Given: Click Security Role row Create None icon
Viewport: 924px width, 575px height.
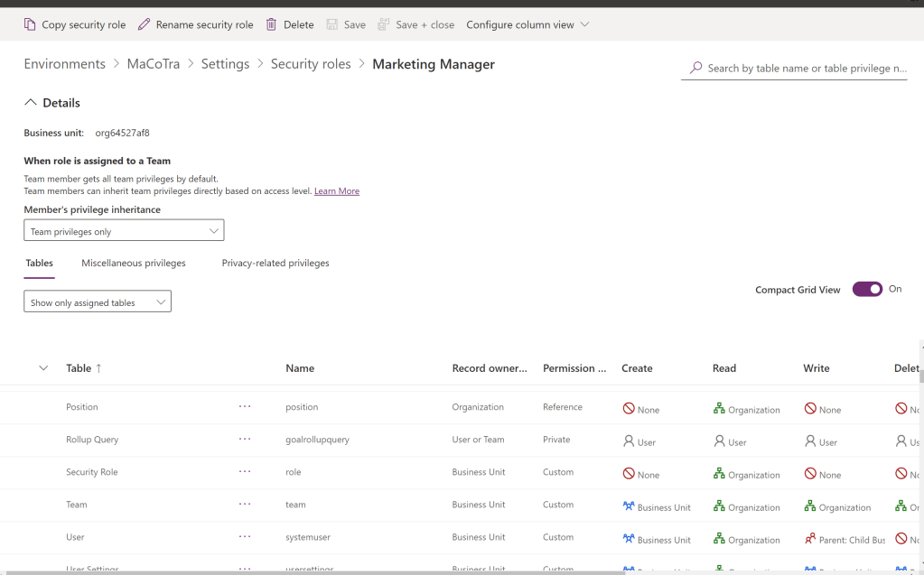Looking at the screenshot, I should coord(629,474).
